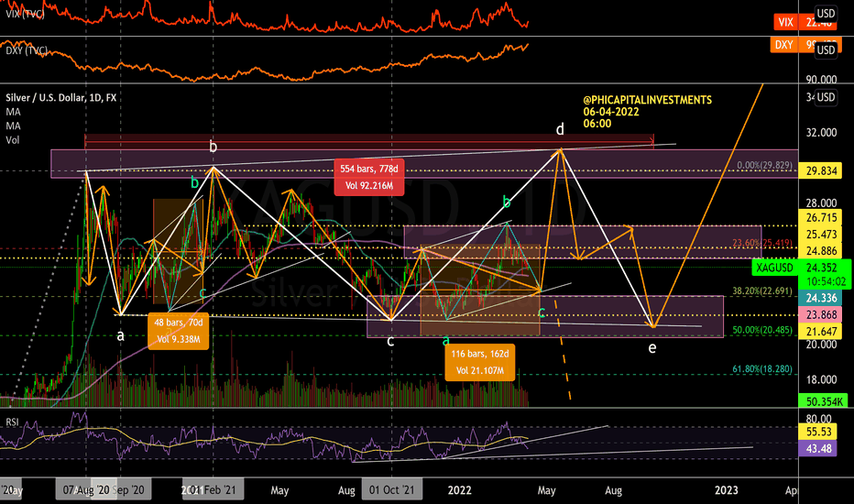Click the 2023 label on the time axis

point(727,490)
